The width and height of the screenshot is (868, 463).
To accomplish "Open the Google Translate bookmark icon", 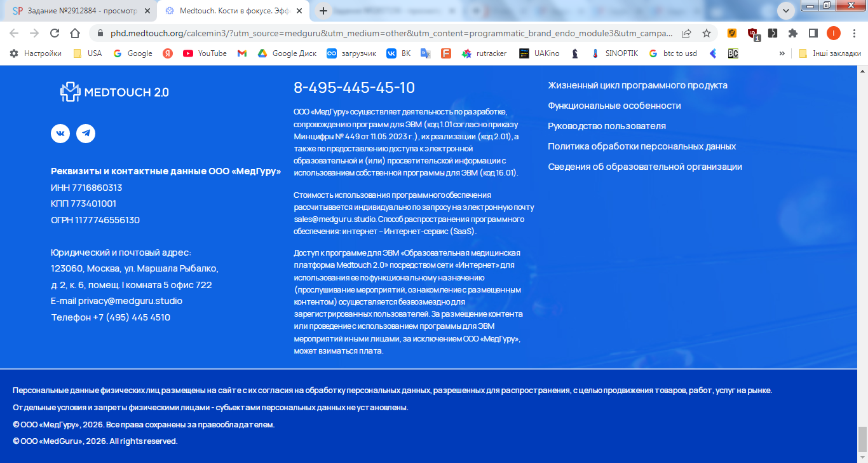I will click(x=425, y=53).
